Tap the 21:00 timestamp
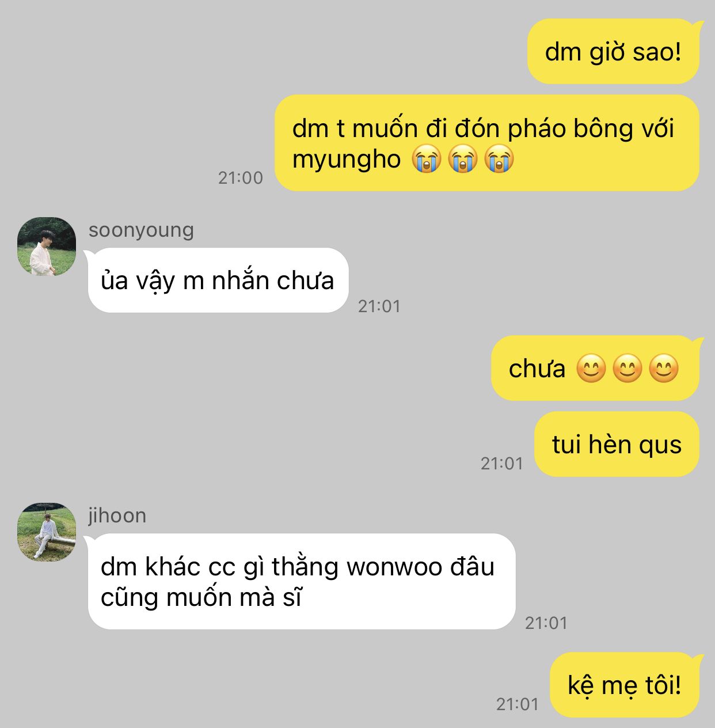 pos(240,178)
